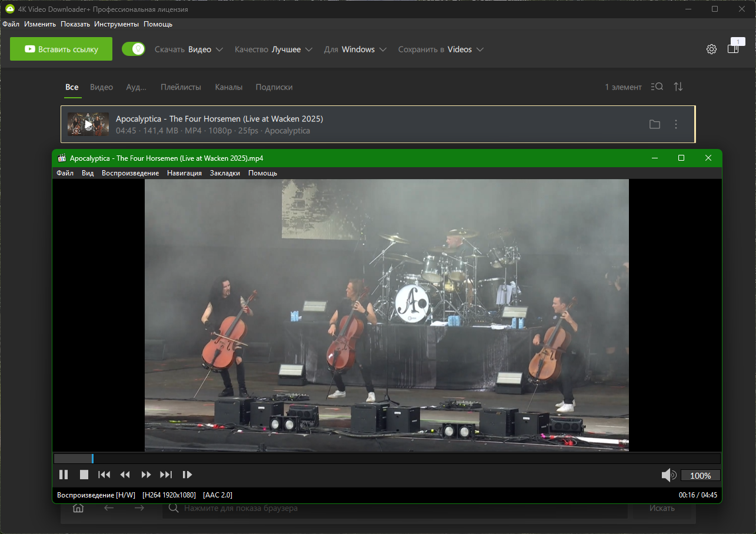Skip to the previous track in player
The height and width of the screenshot is (534, 756).
(104, 475)
